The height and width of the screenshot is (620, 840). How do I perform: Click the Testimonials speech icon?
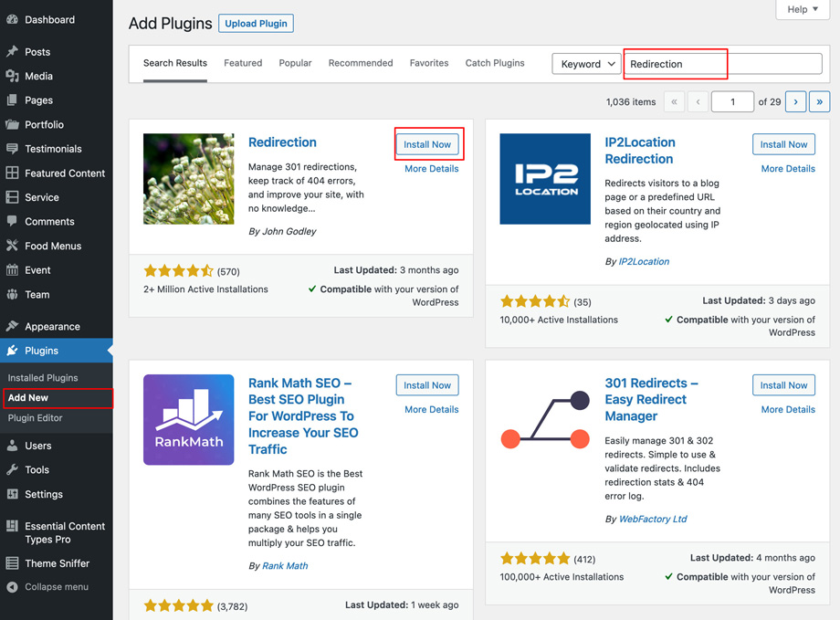tap(12, 149)
